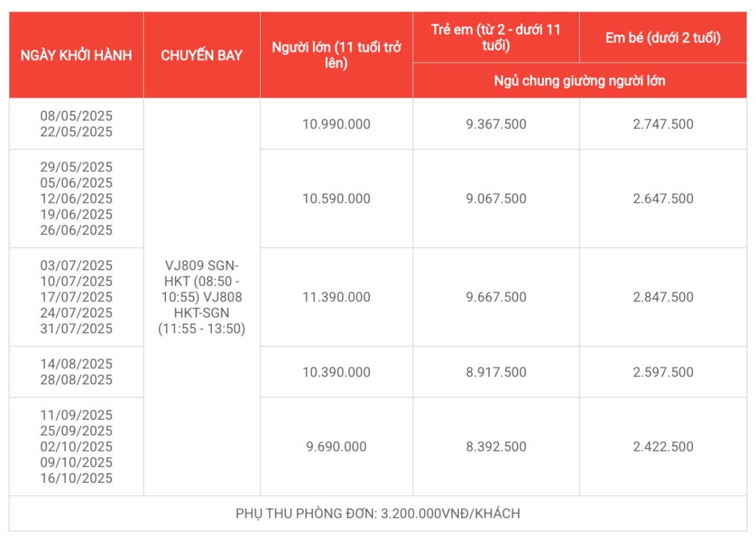Select departure date 28/08/2025
This screenshot has width=756, height=539.
76,380
